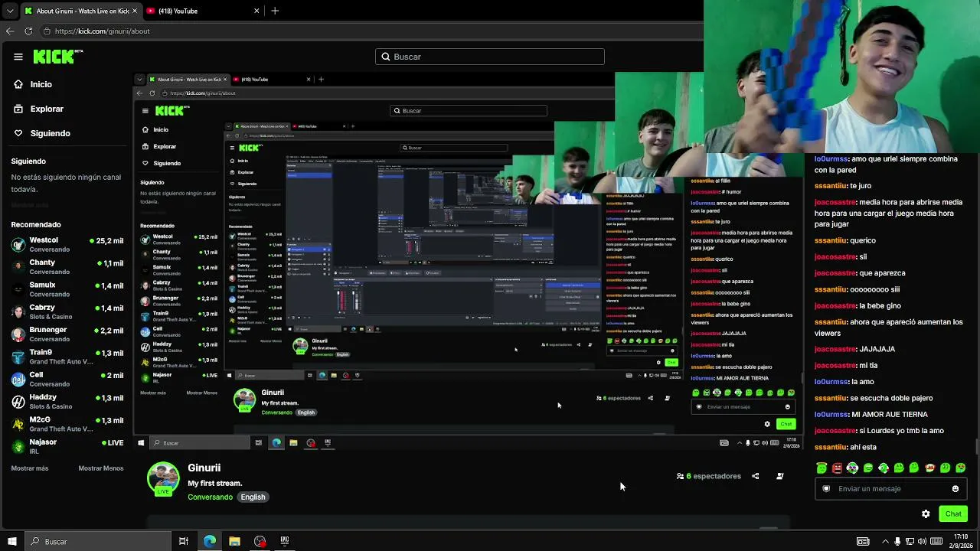Image resolution: width=980 pixels, height=551 pixels.
Task: Close the (418) YouTube browser tab
Action: [256, 11]
